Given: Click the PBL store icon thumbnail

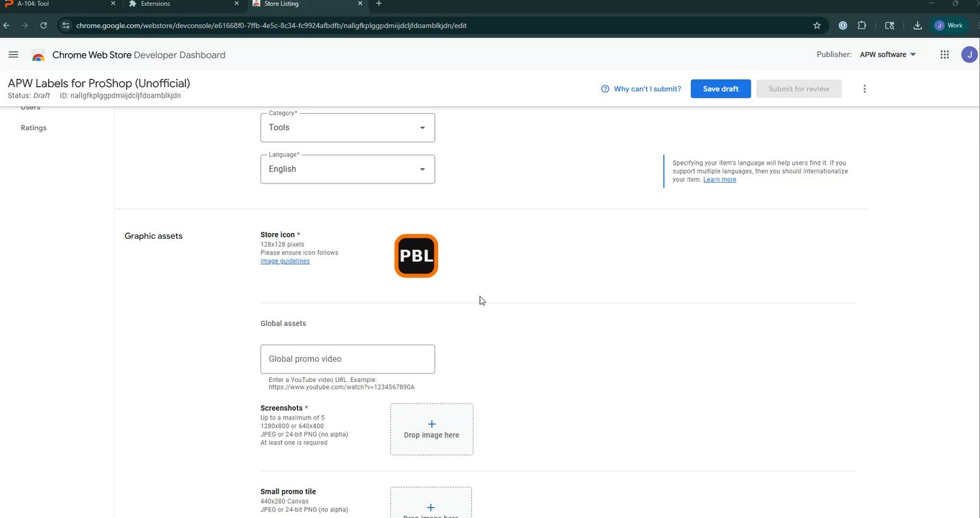Looking at the screenshot, I should click(416, 256).
